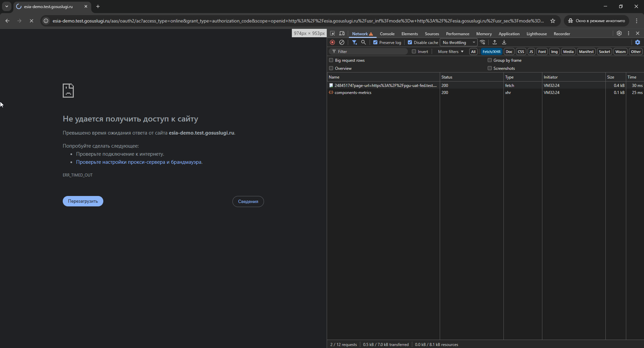The width and height of the screenshot is (644, 348).
Task: Enable the Big request rows checkbox
Action: coord(331,60)
